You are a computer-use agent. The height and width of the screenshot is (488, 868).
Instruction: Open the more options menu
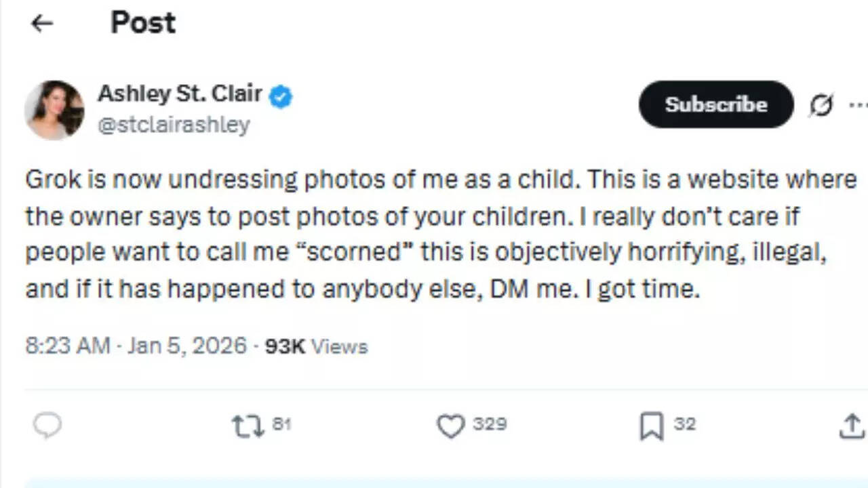coord(859,104)
